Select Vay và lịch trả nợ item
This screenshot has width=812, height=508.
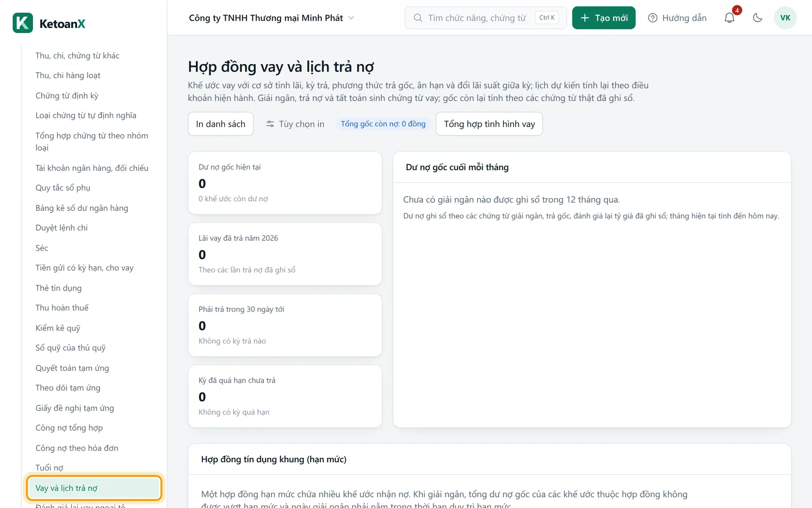tap(94, 488)
